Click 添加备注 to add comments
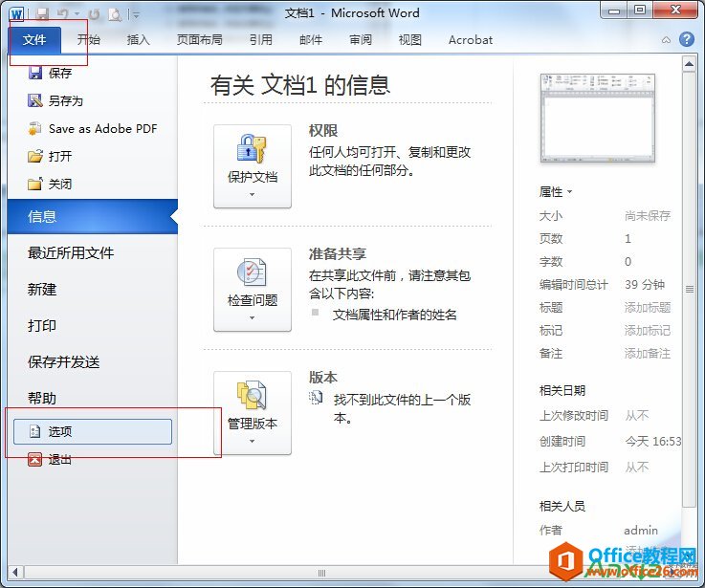 pos(648,354)
